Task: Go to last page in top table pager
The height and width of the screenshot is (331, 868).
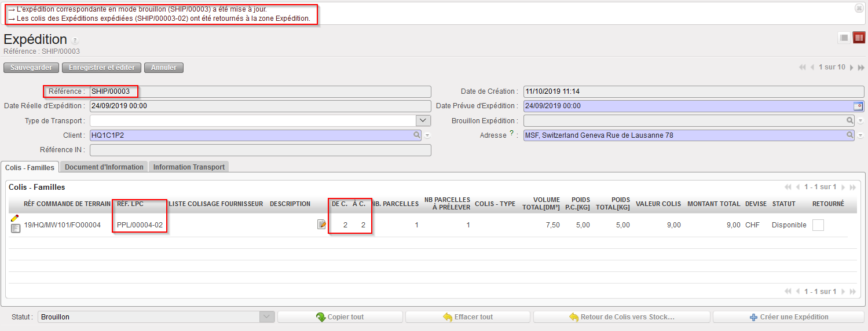Action: point(852,187)
